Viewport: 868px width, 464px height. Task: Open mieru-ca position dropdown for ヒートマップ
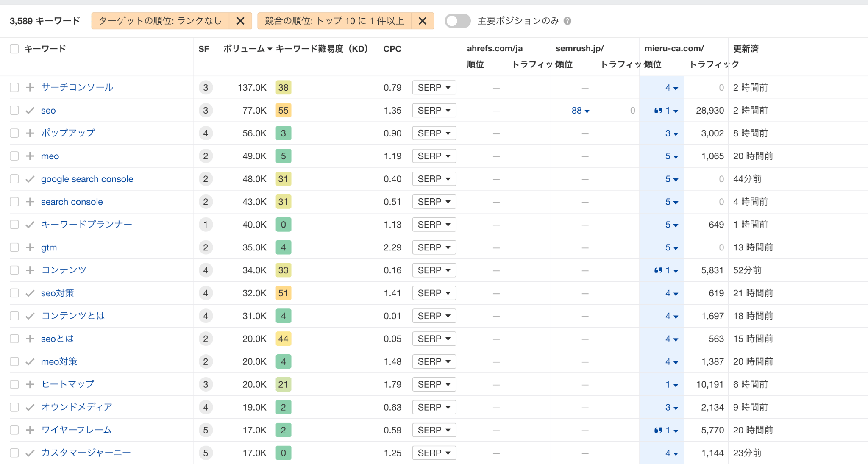671,384
